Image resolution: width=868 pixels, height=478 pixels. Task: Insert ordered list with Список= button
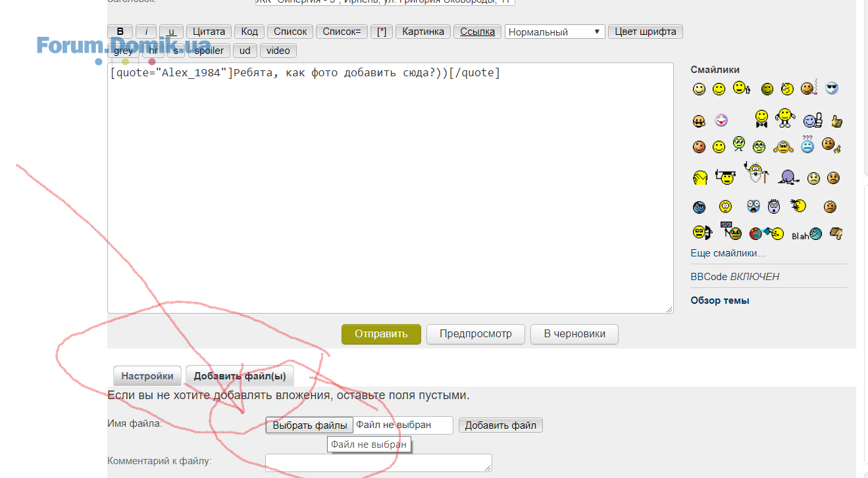tap(342, 32)
